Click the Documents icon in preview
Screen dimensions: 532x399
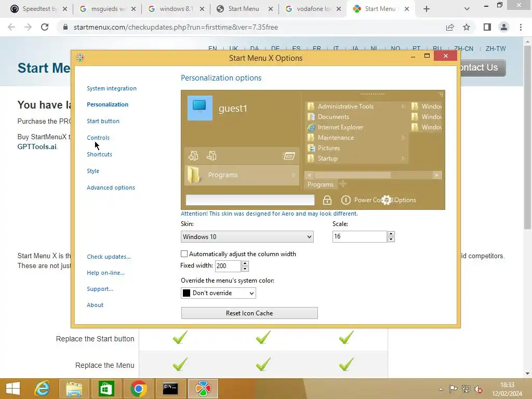click(311, 117)
